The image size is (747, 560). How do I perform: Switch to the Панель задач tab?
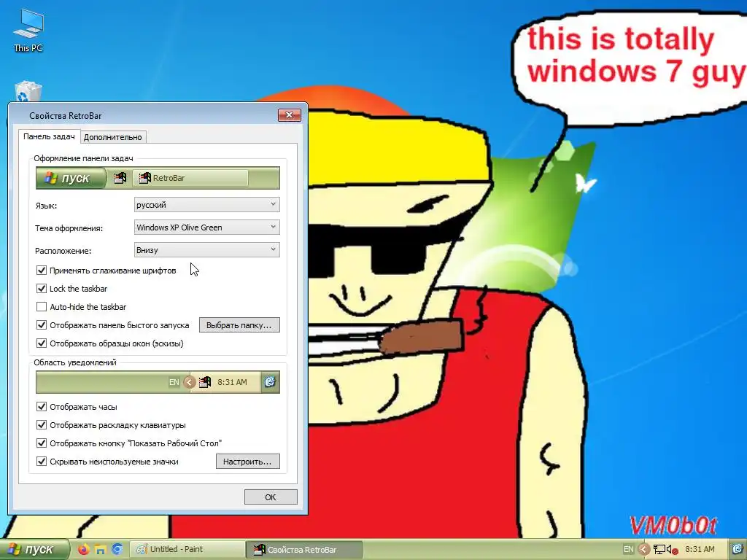(49, 136)
